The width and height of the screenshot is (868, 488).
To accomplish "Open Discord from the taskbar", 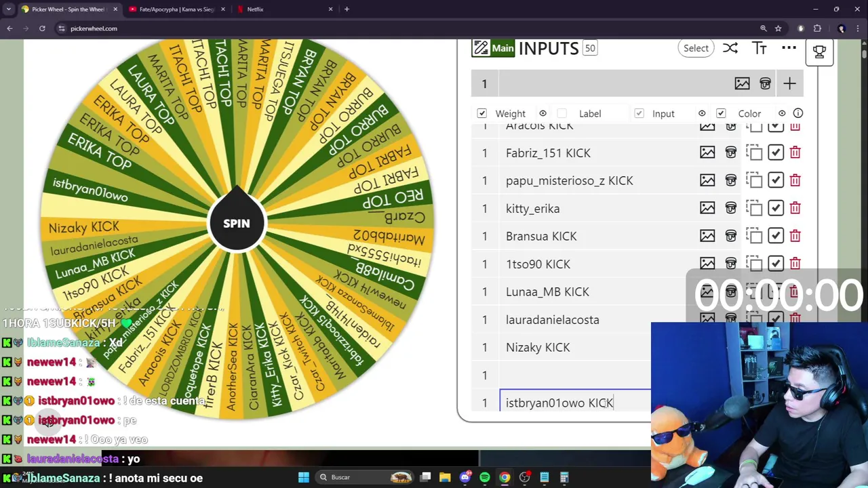I will pos(465,477).
